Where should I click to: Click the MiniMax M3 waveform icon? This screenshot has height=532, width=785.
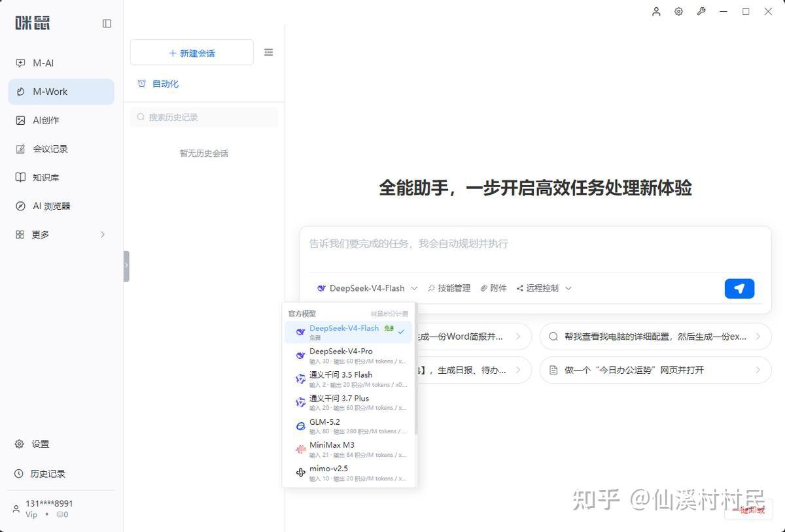coord(301,450)
